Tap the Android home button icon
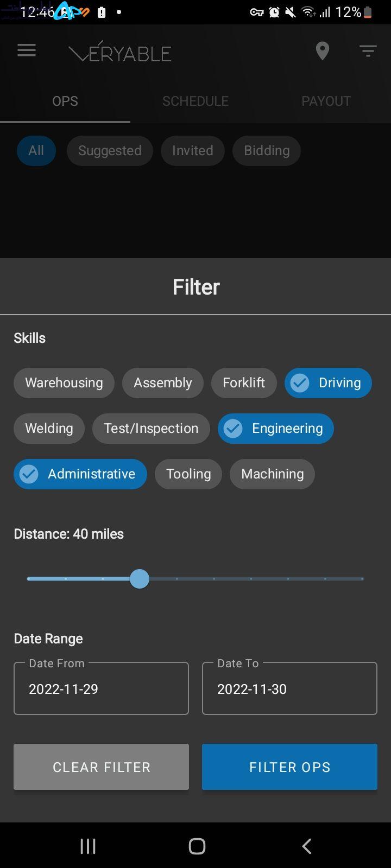 (x=197, y=846)
